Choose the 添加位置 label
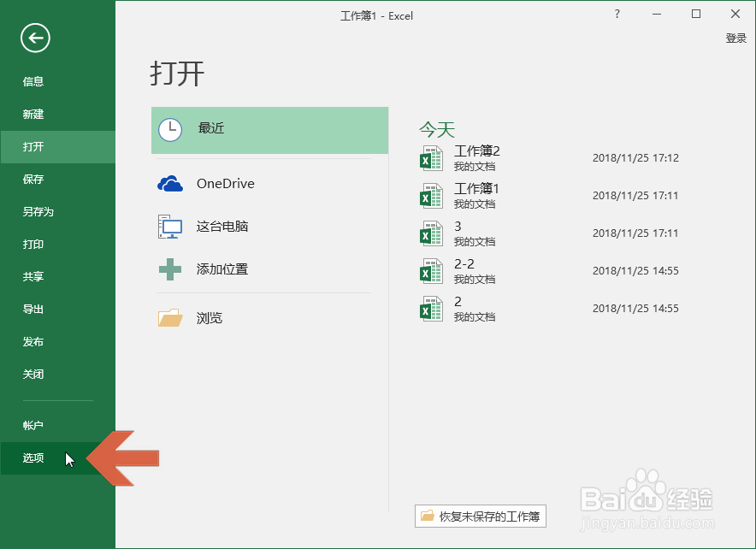The height and width of the screenshot is (549, 756). pyautogui.click(x=222, y=269)
